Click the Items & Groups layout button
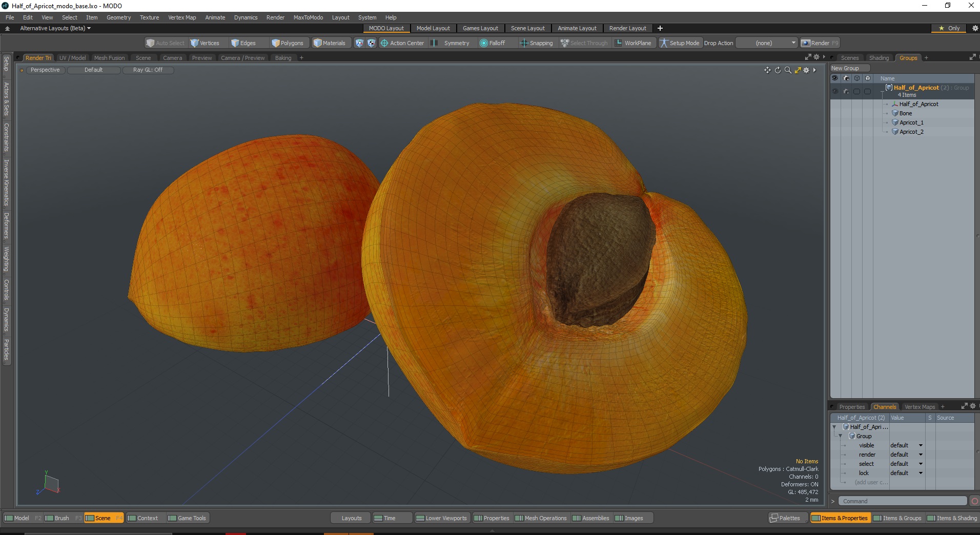The height and width of the screenshot is (535, 980). [x=897, y=518]
